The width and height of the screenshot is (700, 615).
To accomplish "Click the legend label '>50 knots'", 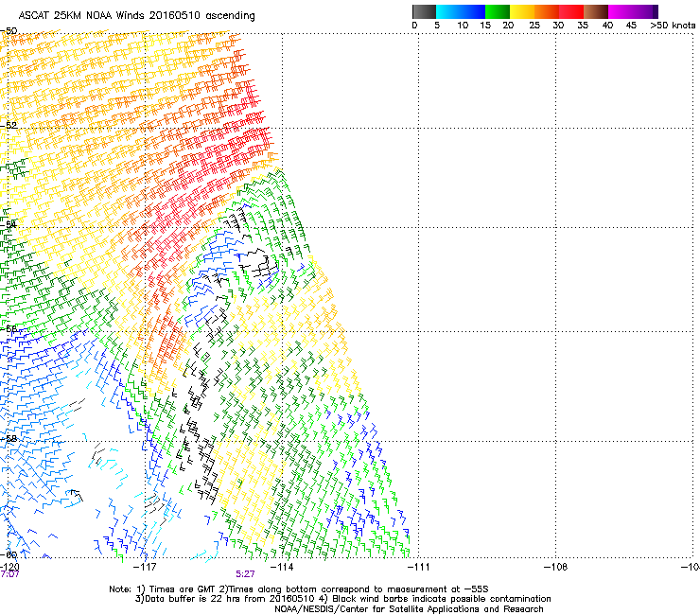I will coord(673,26).
